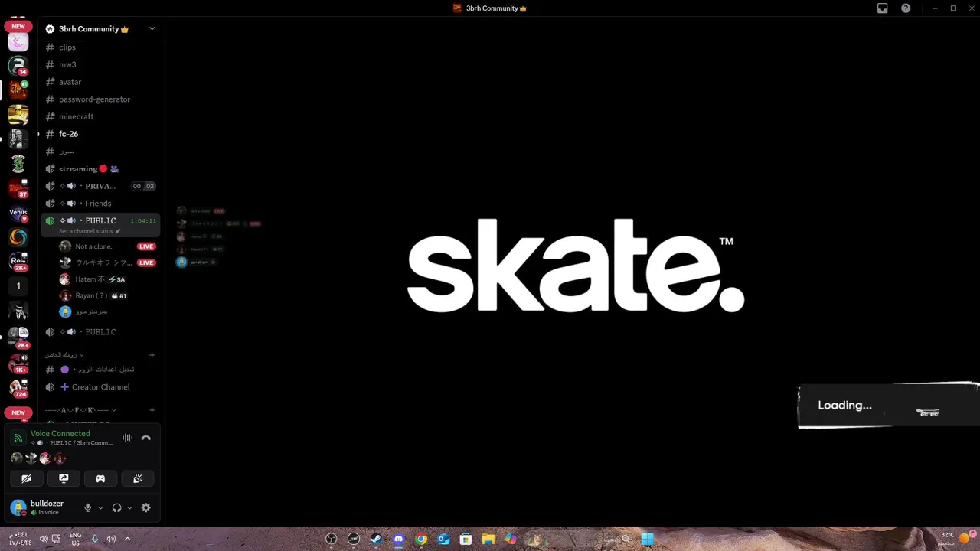Add channel to روومك الخاص category
Viewport: 980px width, 551px height.
[x=152, y=355]
